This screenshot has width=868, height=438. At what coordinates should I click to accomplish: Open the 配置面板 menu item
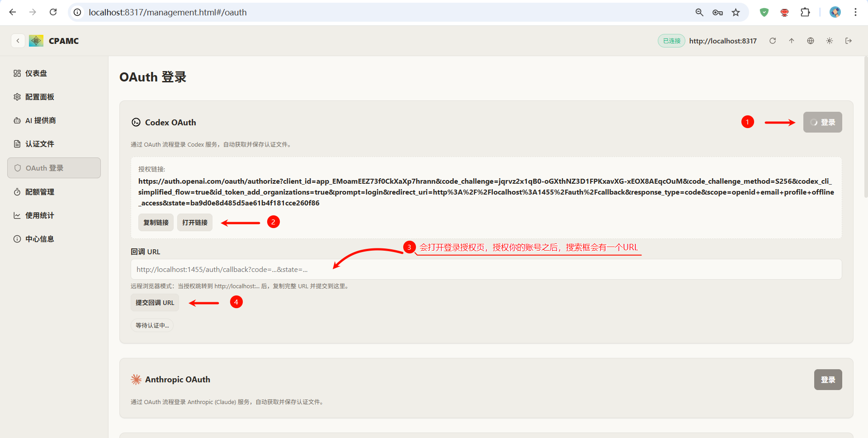coord(54,97)
